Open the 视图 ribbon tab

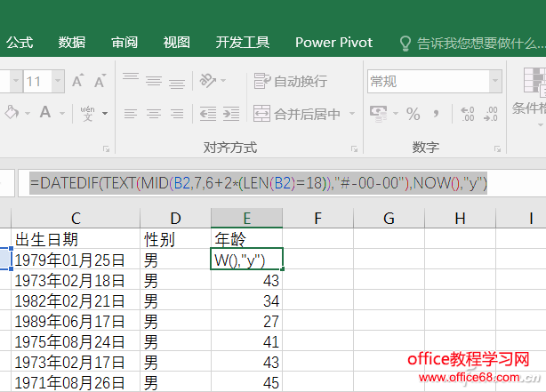177,43
